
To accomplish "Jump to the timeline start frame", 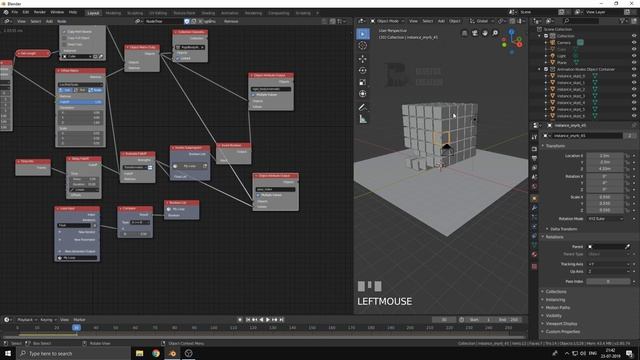I will click(x=248, y=320).
